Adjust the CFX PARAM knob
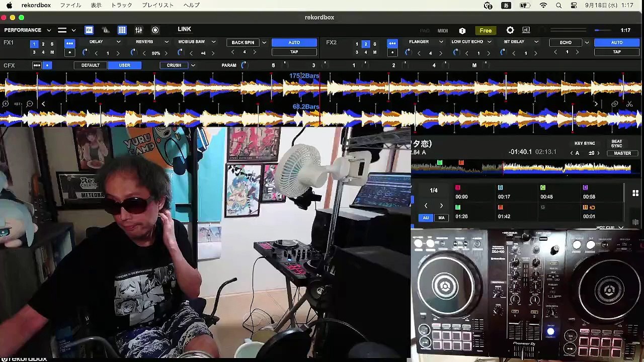Screen dimensions: 644x362 244,65
